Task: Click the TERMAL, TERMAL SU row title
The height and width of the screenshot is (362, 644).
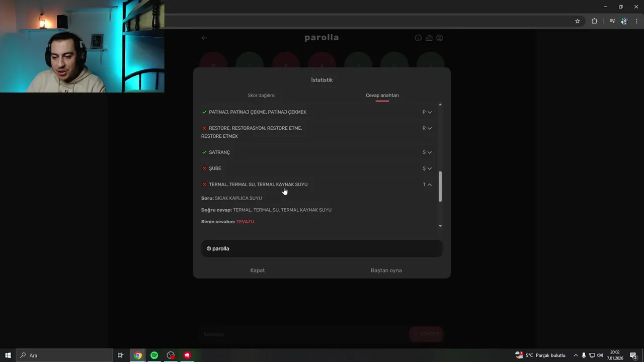Action: click(258, 185)
